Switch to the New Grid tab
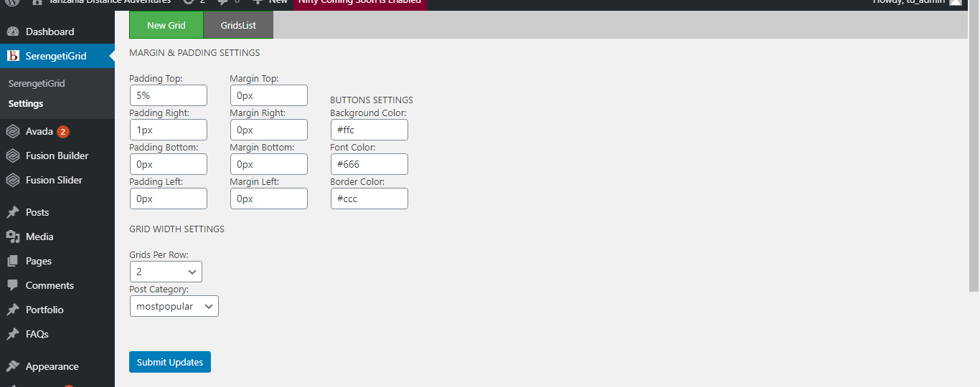Image resolution: width=980 pixels, height=387 pixels. coord(166,25)
